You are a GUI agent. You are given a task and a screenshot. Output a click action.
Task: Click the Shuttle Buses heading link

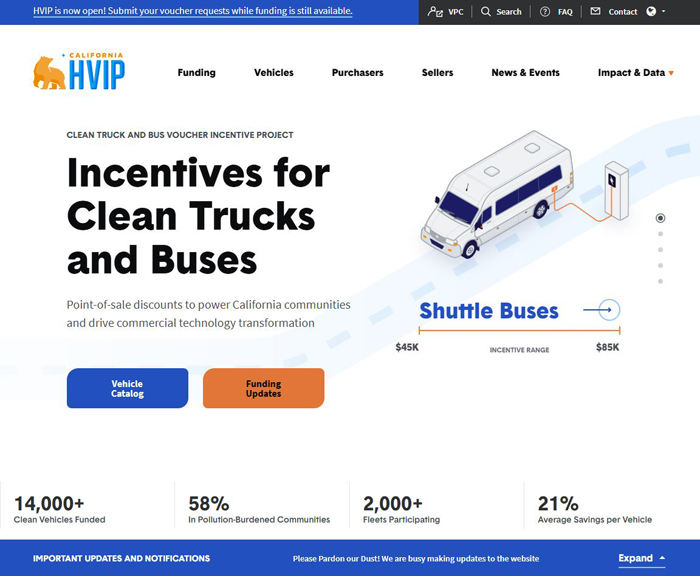(489, 310)
